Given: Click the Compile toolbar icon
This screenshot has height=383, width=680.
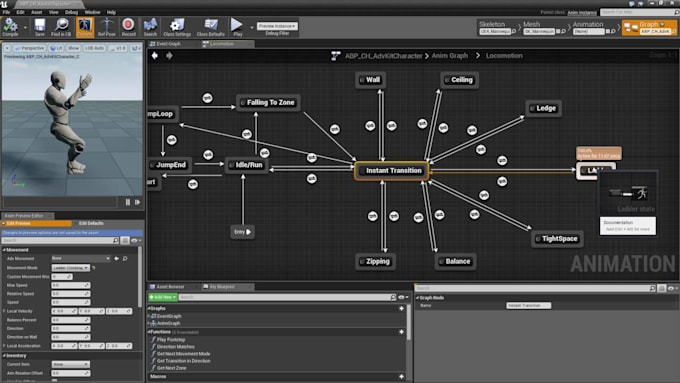Looking at the screenshot, I should (x=10, y=27).
